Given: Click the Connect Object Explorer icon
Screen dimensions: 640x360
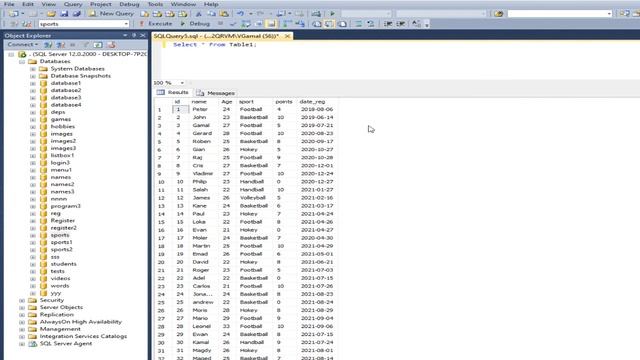Looking at the screenshot, I should (x=48, y=44).
